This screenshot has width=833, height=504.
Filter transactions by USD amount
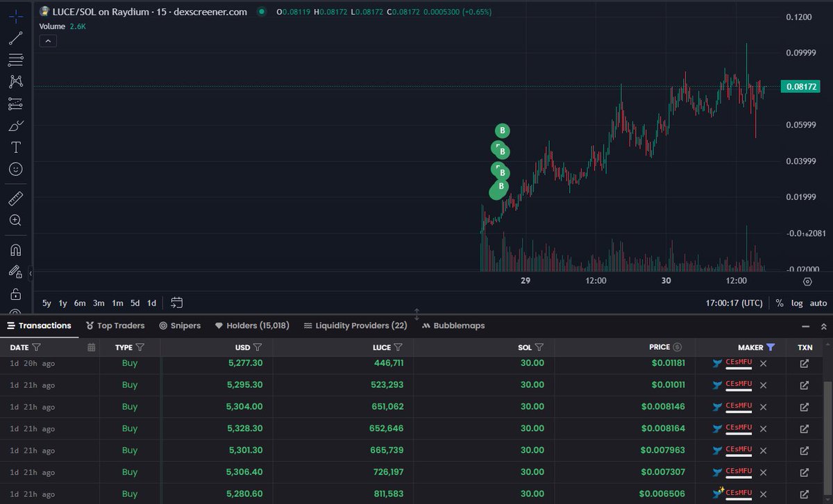pos(258,347)
